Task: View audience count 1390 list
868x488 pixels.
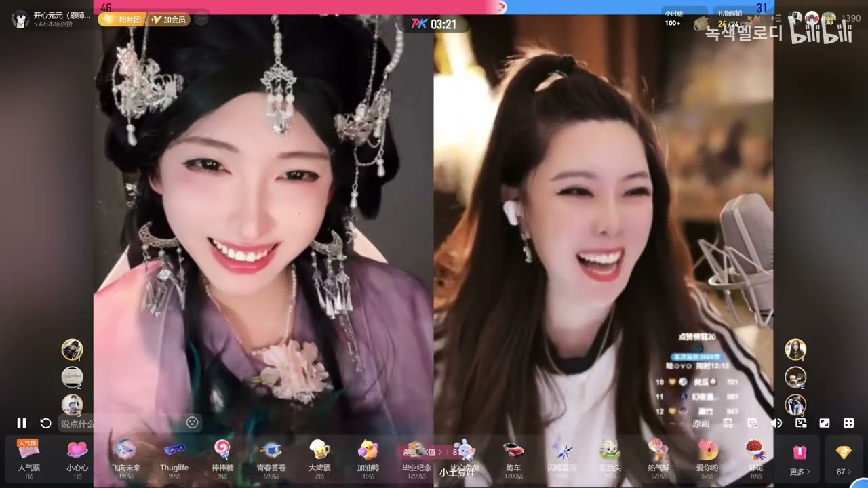Action: point(851,18)
